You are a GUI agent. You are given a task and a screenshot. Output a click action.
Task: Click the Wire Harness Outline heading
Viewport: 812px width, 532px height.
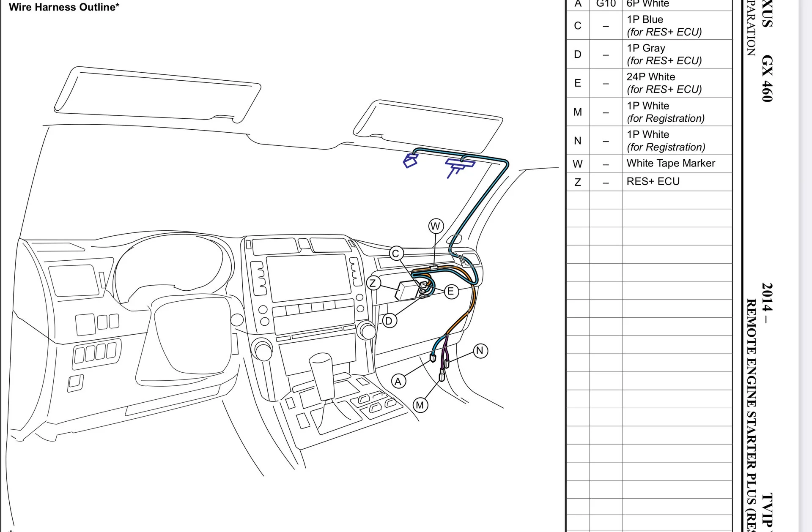pos(64,7)
